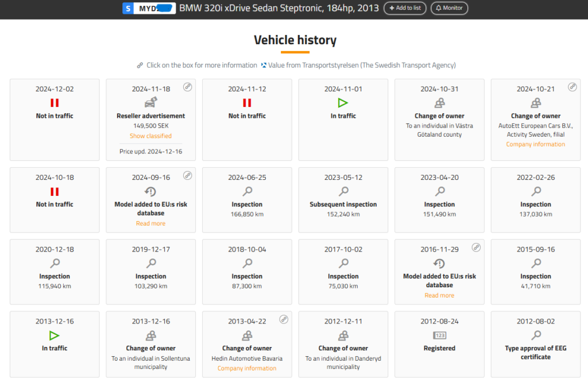The image size is (588, 382).
Task: Open AutoEtt Company information link
Action: point(535,144)
